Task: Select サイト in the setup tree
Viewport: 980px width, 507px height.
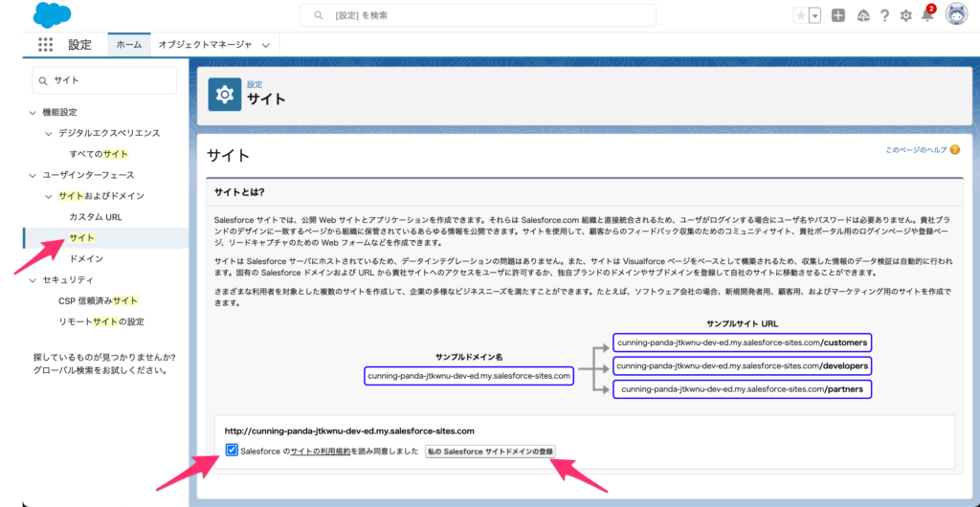Action: (x=82, y=238)
